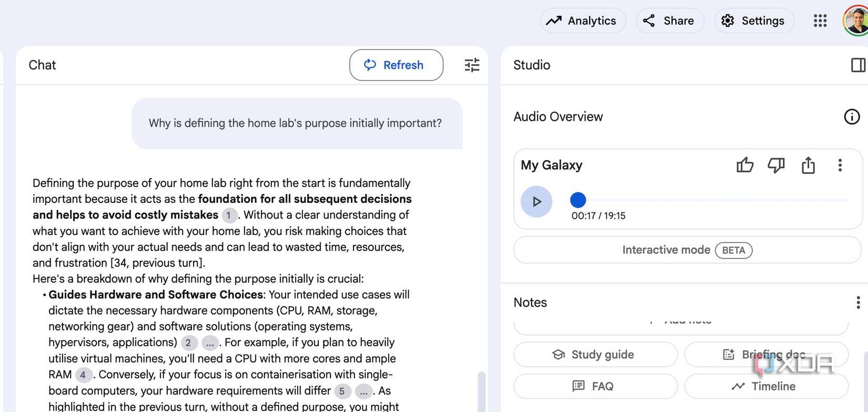Open chat configuration sliders icon
Viewport: 868px width, 412px height.
click(472, 65)
